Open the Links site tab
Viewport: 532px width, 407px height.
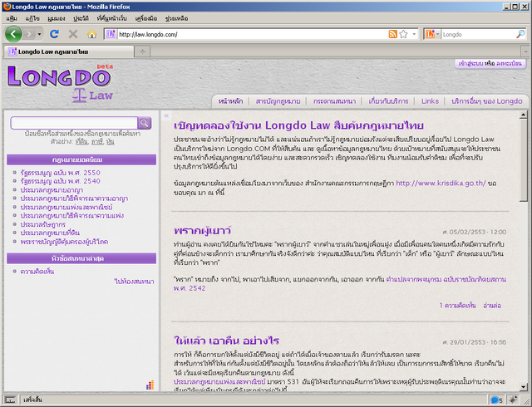(430, 101)
